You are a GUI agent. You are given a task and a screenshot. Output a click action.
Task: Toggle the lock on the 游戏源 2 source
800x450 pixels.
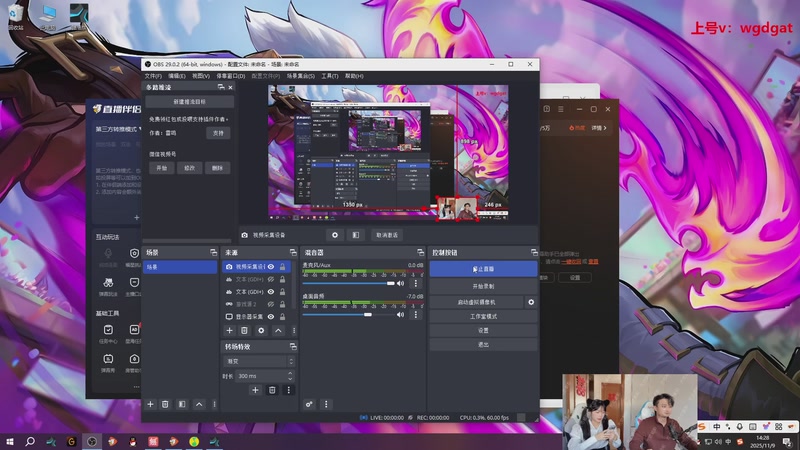[x=282, y=304]
